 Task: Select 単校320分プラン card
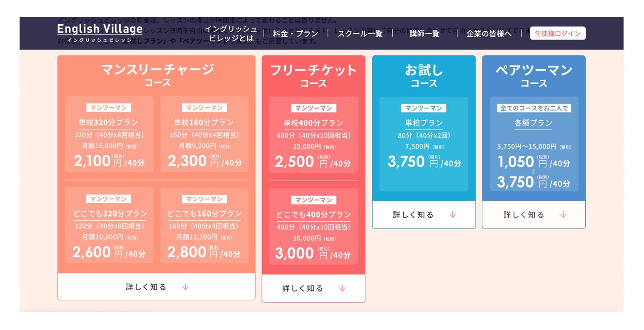pos(109,134)
